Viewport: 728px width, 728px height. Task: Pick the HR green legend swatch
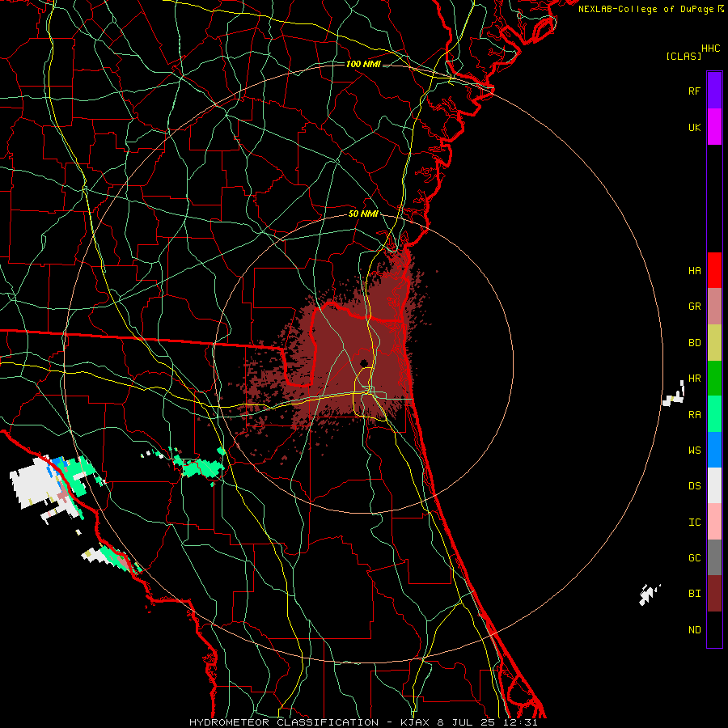(x=714, y=379)
